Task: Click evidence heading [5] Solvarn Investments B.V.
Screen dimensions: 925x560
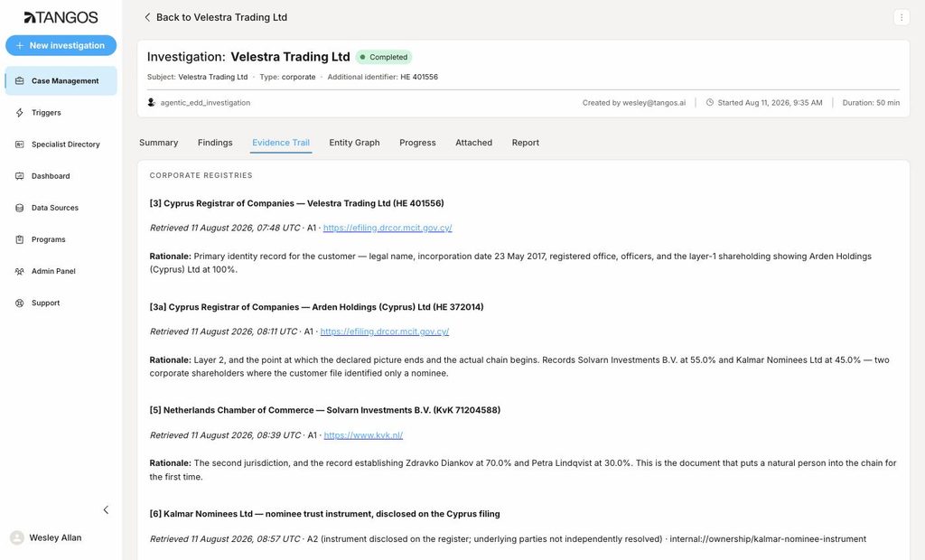Action: click(325, 410)
